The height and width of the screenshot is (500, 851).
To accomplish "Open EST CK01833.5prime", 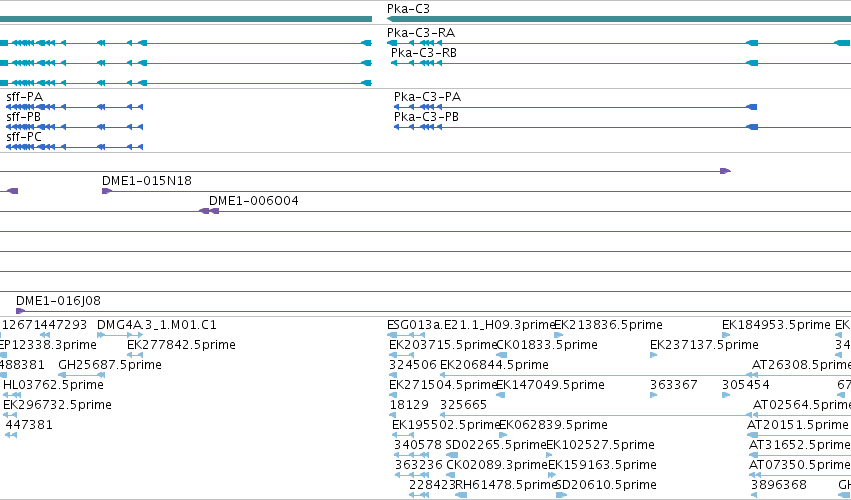I will tap(547, 345).
